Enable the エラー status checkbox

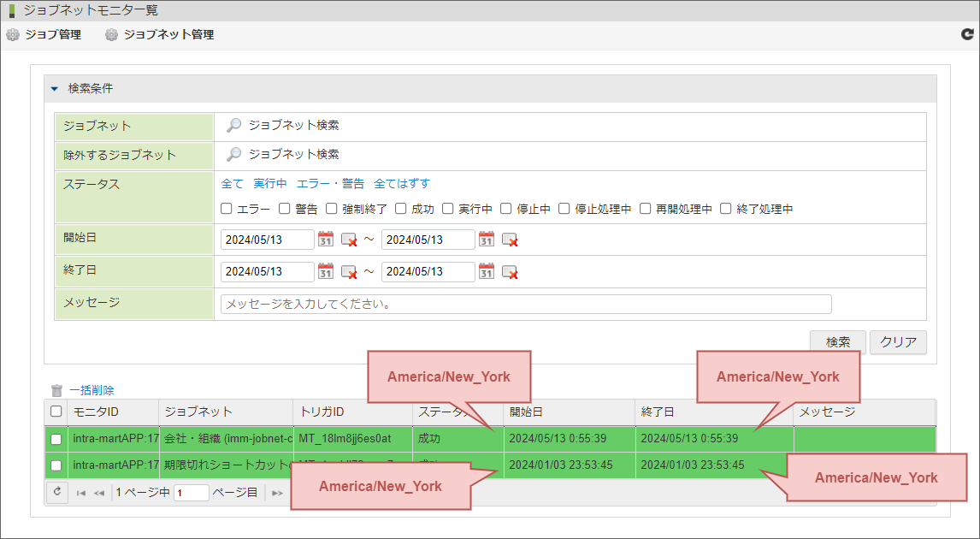[x=227, y=209]
